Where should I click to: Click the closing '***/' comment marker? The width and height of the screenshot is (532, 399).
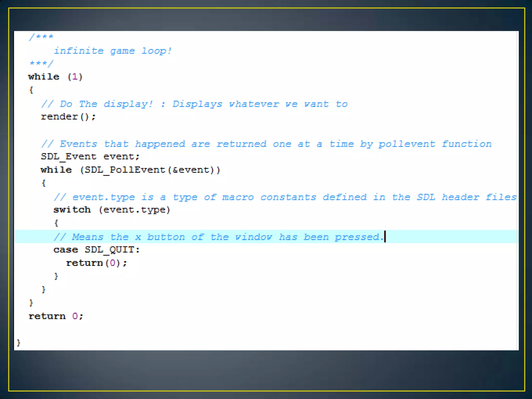pos(41,63)
